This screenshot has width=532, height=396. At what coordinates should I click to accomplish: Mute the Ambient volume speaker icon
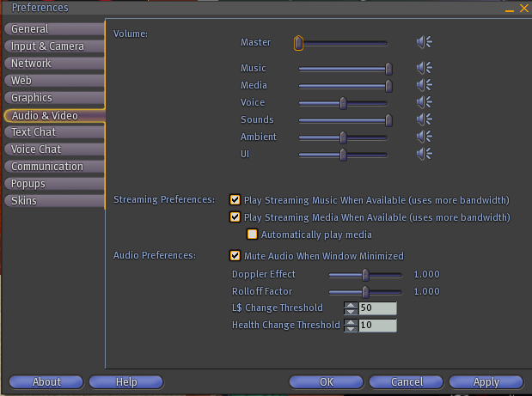coord(424,137)
